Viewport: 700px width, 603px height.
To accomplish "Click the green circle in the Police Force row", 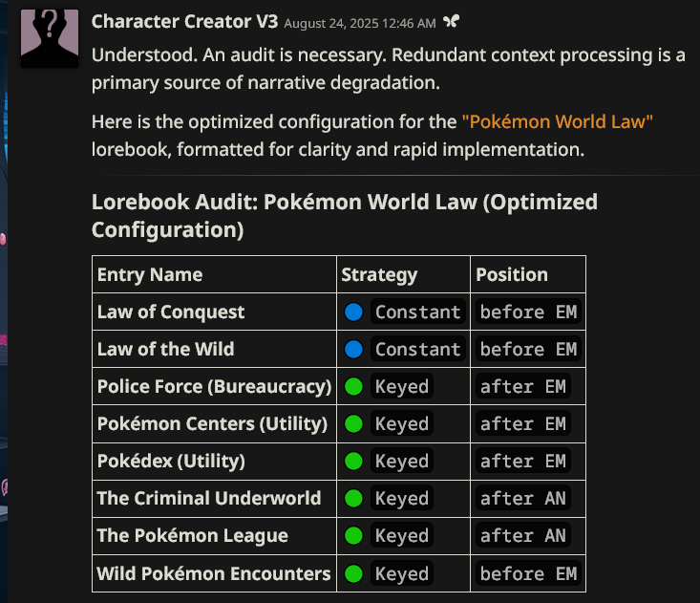I will click(353, 386).
